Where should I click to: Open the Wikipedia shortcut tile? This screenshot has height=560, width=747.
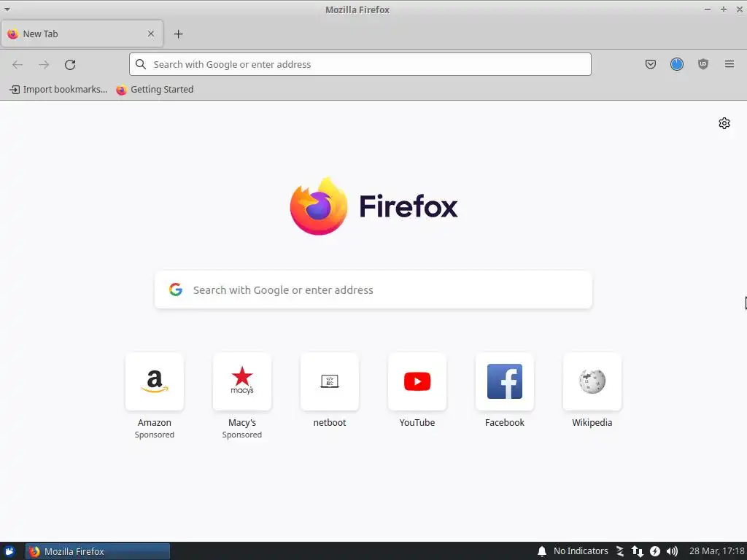(x=592, y=381)
